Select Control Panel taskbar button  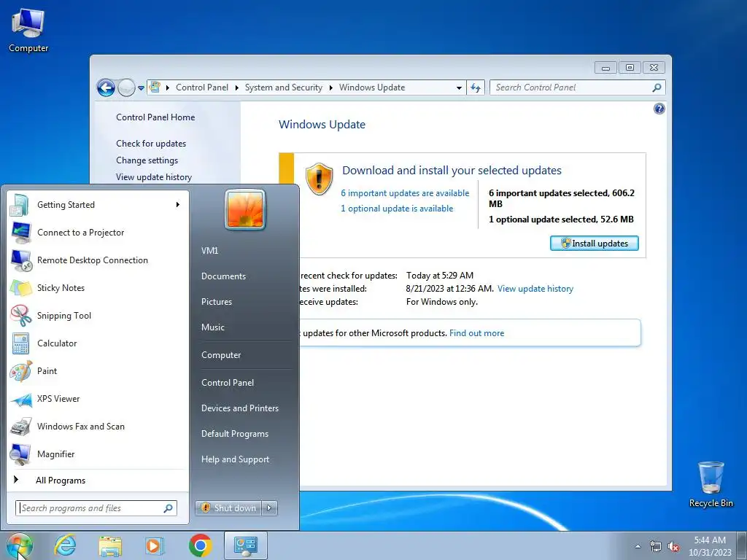tap(245, 545)
